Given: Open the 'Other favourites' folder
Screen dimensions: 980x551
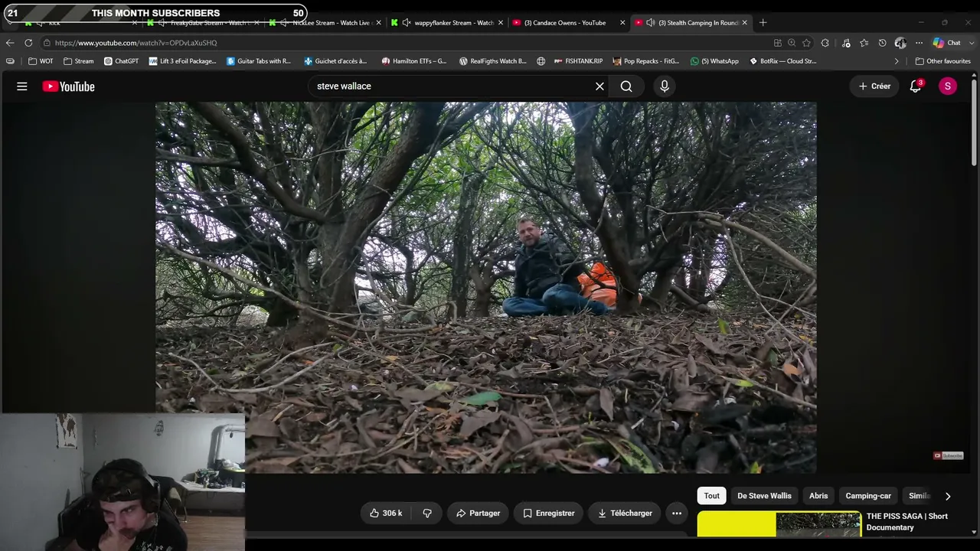Looking at the screenshot, I should pyautogui.click(x=942, y=61).
